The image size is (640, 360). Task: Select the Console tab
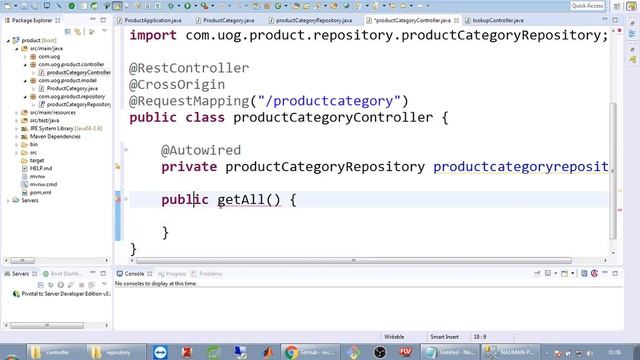pyautogui.click(x=134, y=273)
